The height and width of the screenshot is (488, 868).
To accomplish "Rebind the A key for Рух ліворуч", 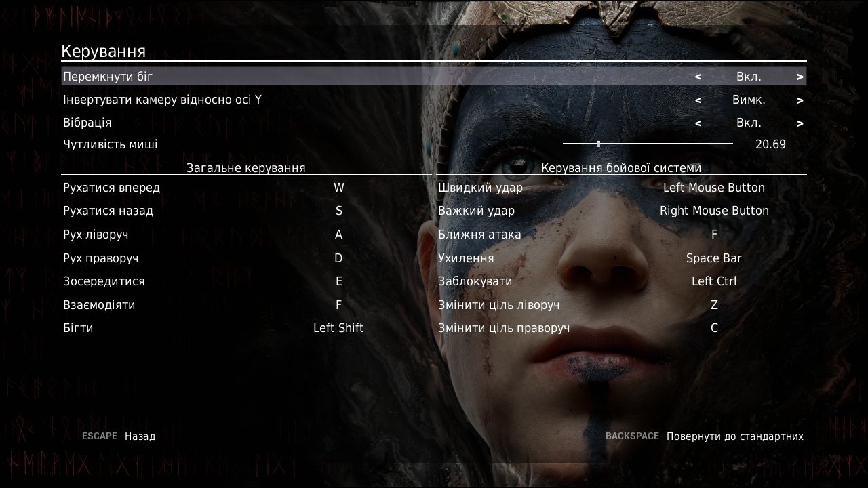I will (x=339, y=235).
